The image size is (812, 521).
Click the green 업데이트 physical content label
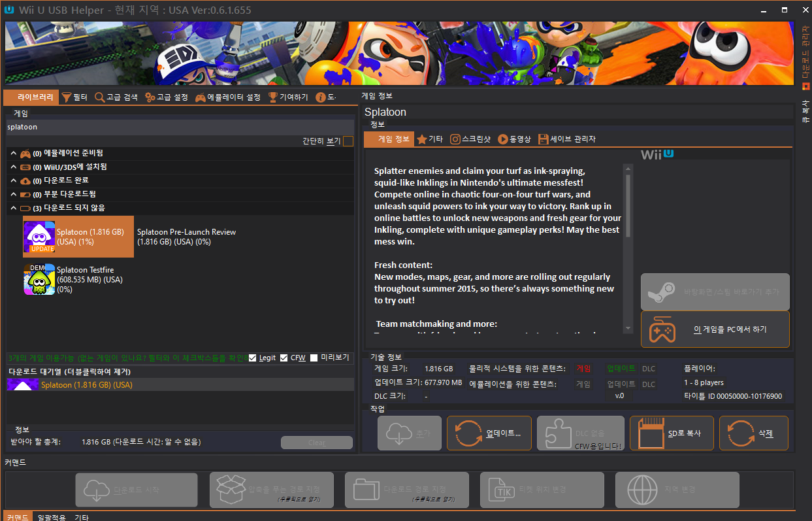tap(621, 369)
